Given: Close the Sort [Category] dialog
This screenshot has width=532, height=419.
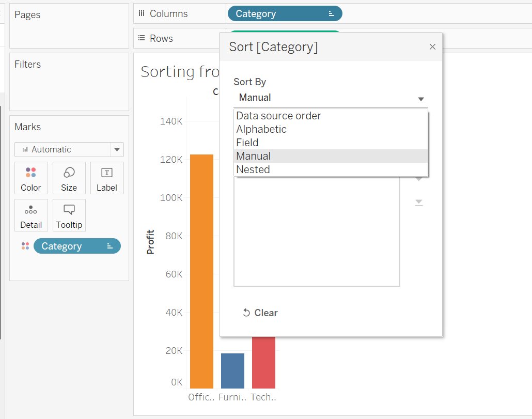Looking at the screenshot, I should [x=432, y=47].
